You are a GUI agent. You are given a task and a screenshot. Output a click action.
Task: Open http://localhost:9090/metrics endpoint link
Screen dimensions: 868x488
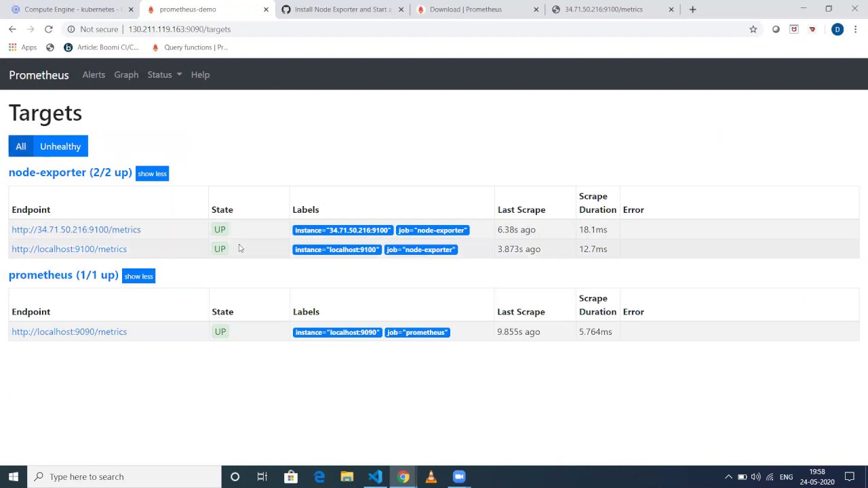tap(69, 332)
